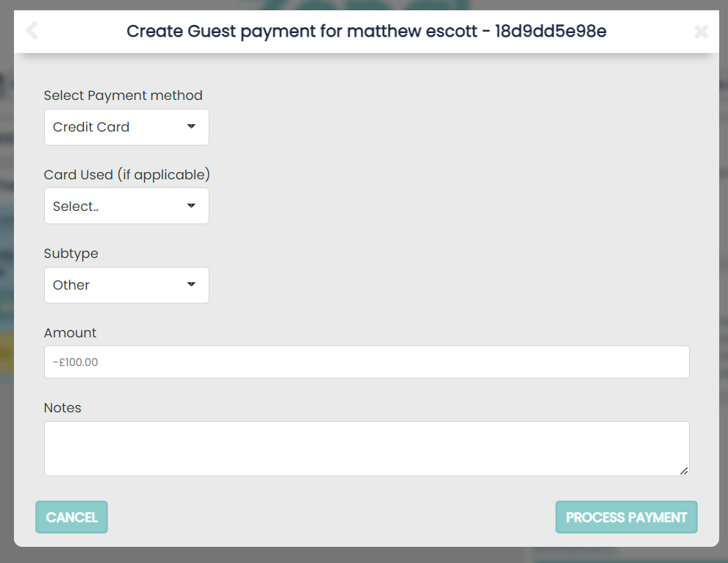The image size is (728, 563).
Task: Open the Select Payment method dropdown
Action: [x=126, y=127]
